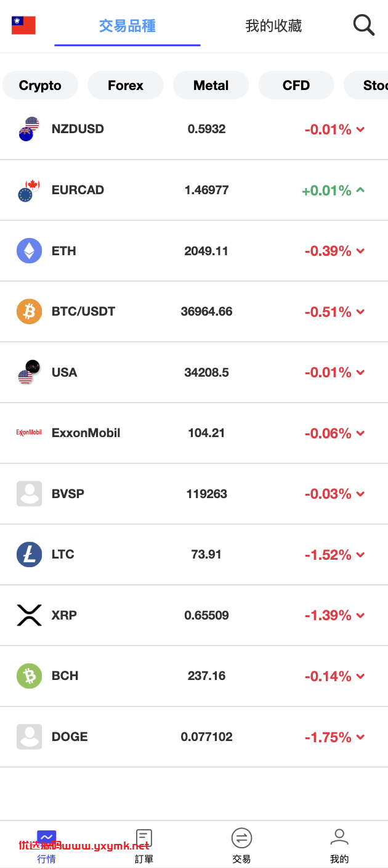Screen dimensions: 388x868
Task: Click the up chevron next to EURCAD +0.01%
Action: point(361,190)
